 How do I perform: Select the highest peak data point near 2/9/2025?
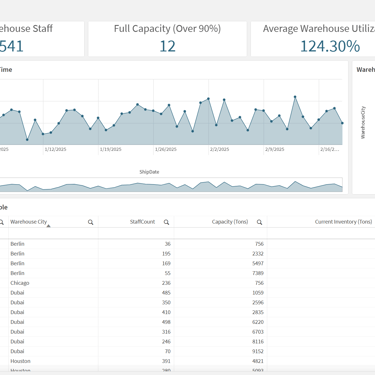pyautogui.click(x=295, y=97)
